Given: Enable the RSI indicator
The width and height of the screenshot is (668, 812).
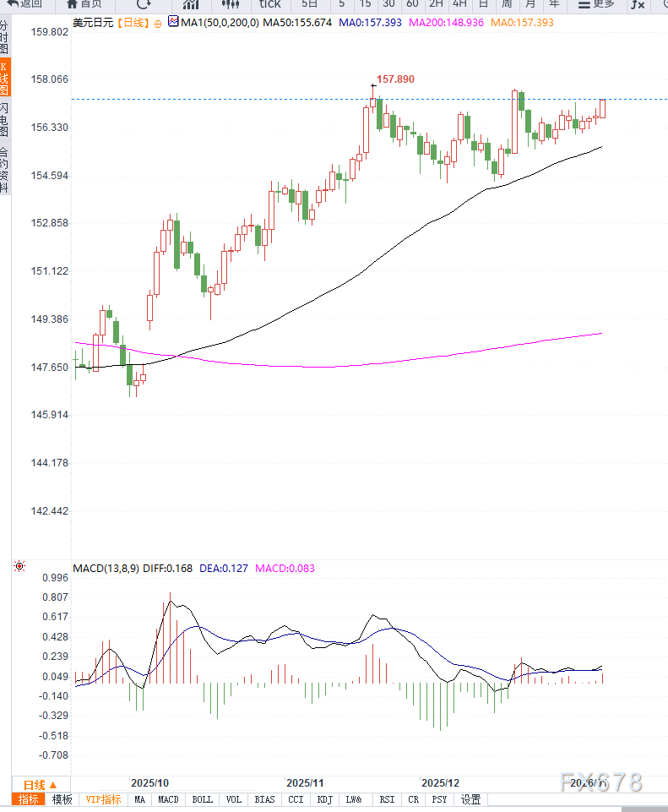Looking at the screenshot, I should click(x=387, y=799).
